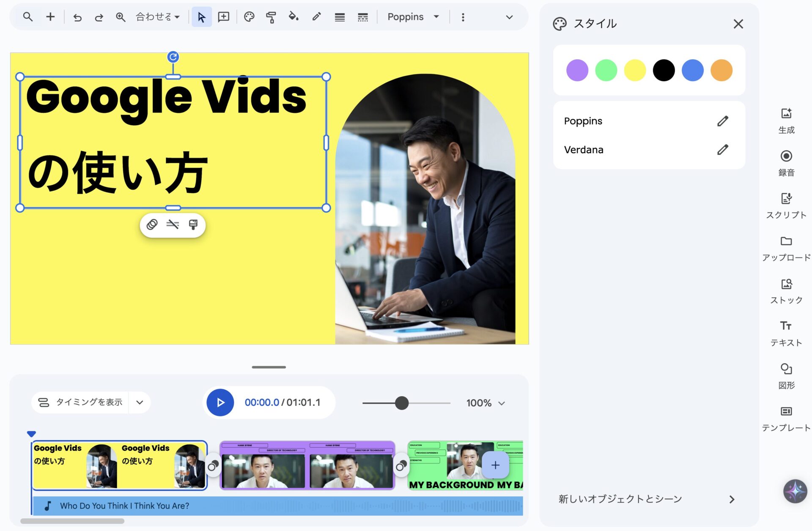Click the border color pencil icon
Viewport: 812px width, 531px height.
[316, 17]
